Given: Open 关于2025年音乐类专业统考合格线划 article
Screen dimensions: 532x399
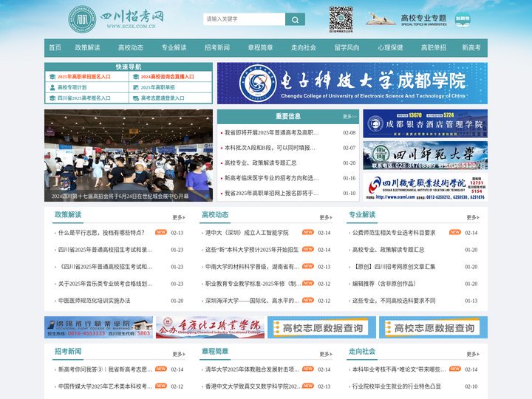Looking at the screenshot, I should click(105, 284).
